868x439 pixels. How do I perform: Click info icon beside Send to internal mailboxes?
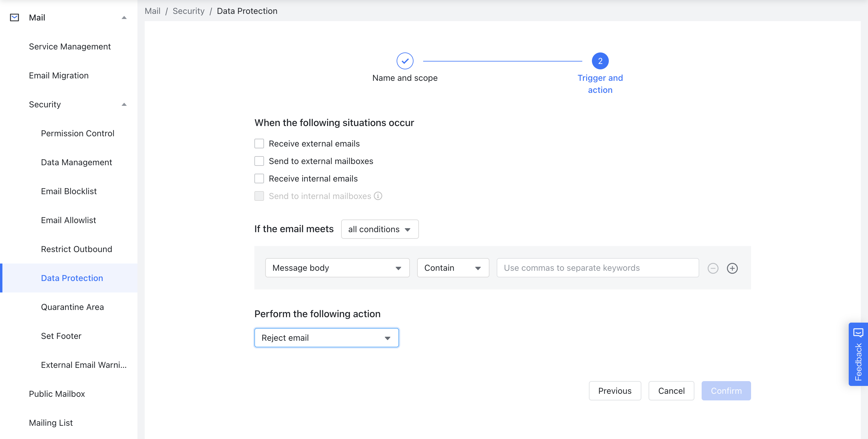pyautogui.click(x=379, y=196)
